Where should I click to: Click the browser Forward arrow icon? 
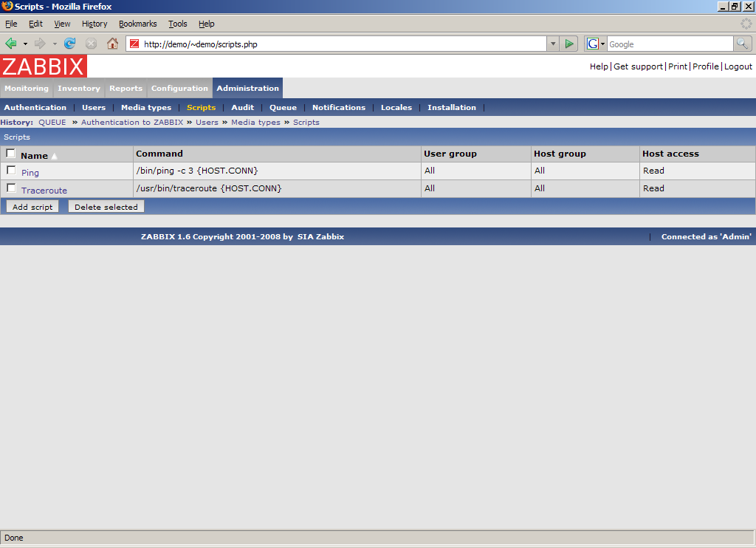(40, 44)
